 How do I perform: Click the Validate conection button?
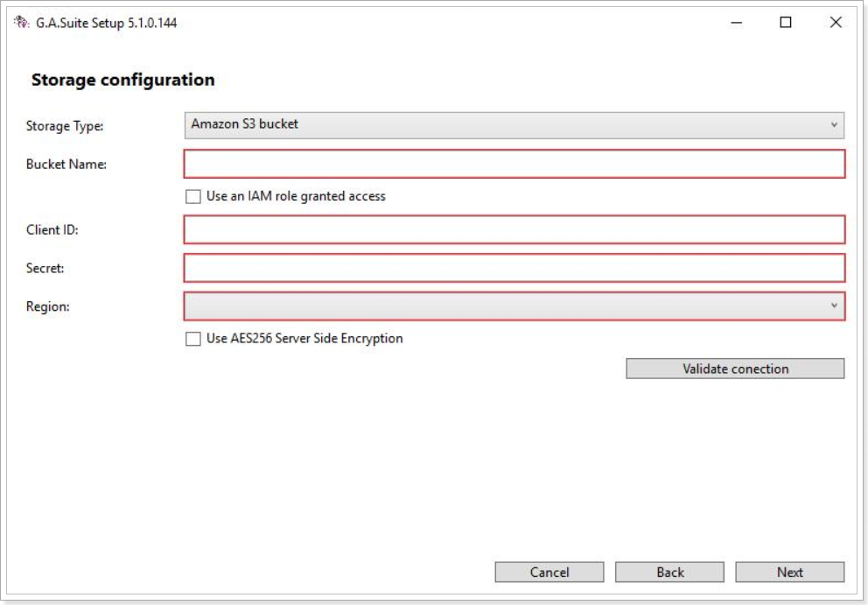pyautogui.click(x=735, y=369)
